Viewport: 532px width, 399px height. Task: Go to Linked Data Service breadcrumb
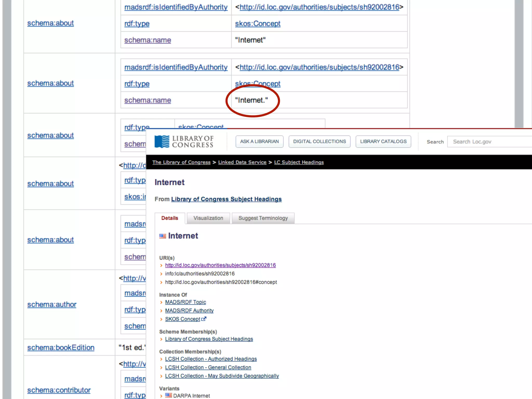point(242,162)
